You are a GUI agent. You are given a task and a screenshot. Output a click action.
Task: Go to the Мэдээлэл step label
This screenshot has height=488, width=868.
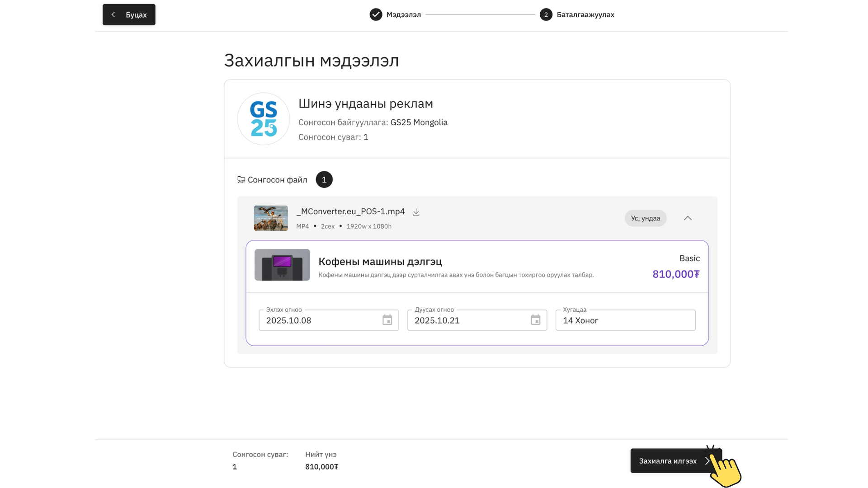pos(403,14)
